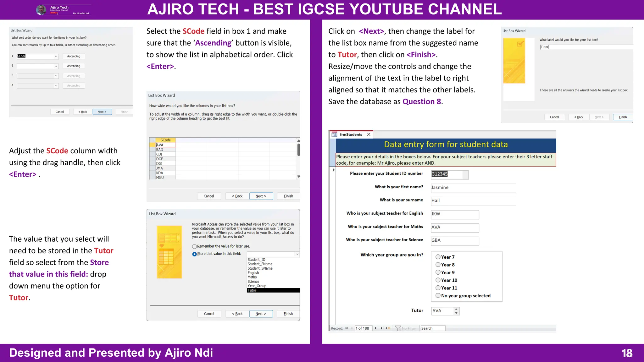Choose No year group selected option

[438, 295]
